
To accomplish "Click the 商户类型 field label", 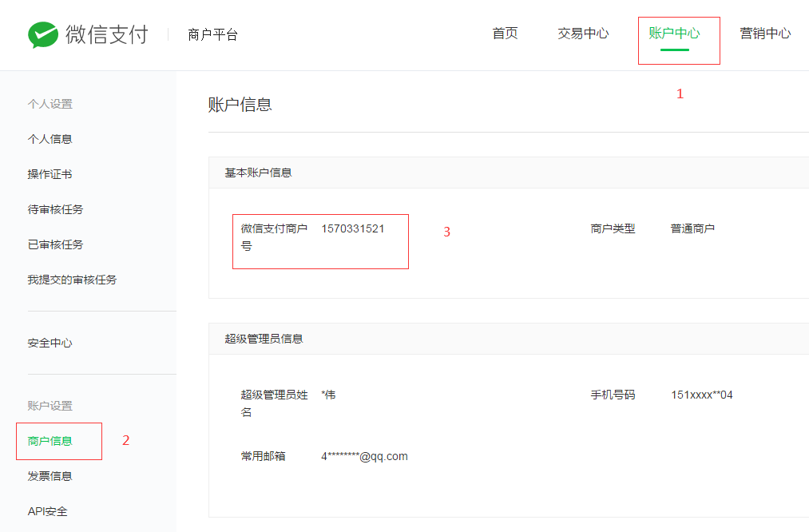I will click(x=613, y=228).
